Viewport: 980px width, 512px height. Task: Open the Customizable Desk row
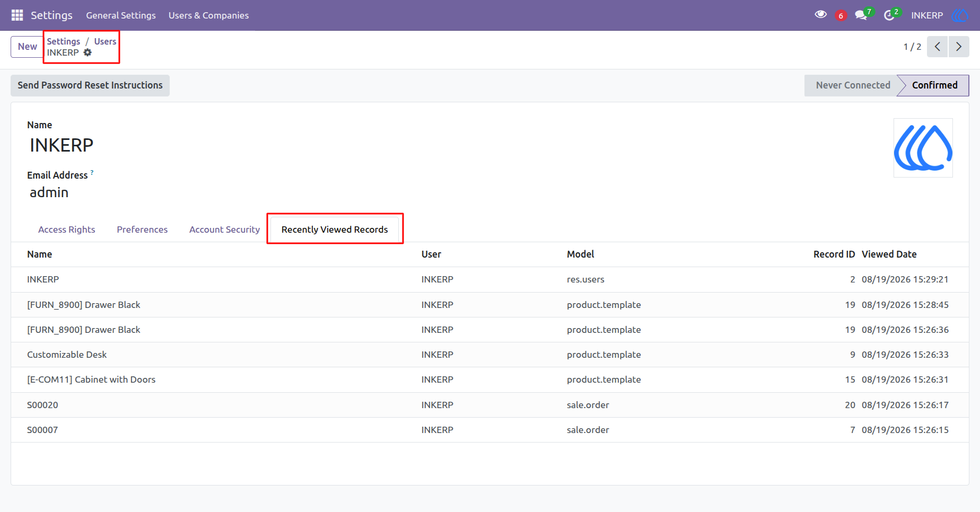point(490,355)
